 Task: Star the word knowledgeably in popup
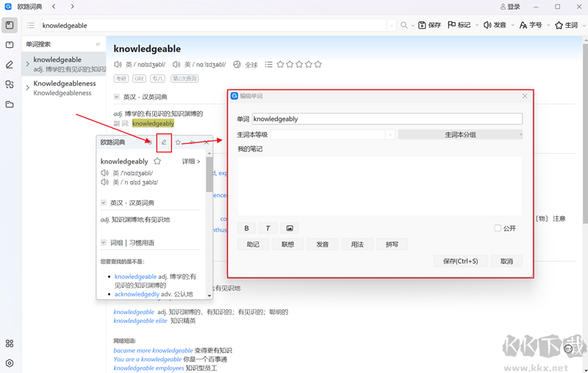(x=157, y=161)
